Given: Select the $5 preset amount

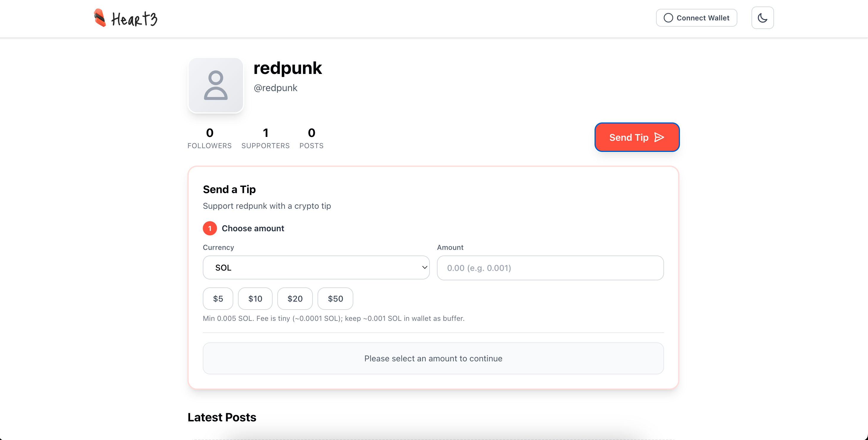Looking at the screenshot, I should (x=218, y=298).
